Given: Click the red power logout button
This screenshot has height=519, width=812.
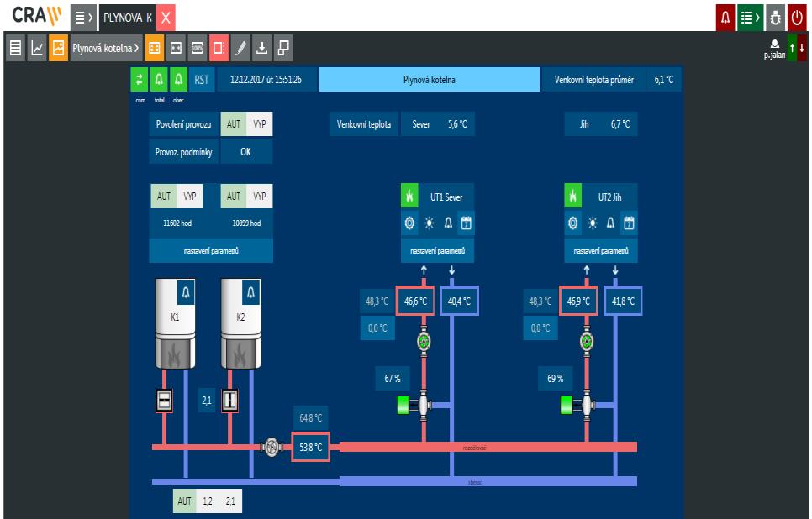Looking at the screenshot, I should 797,18.
